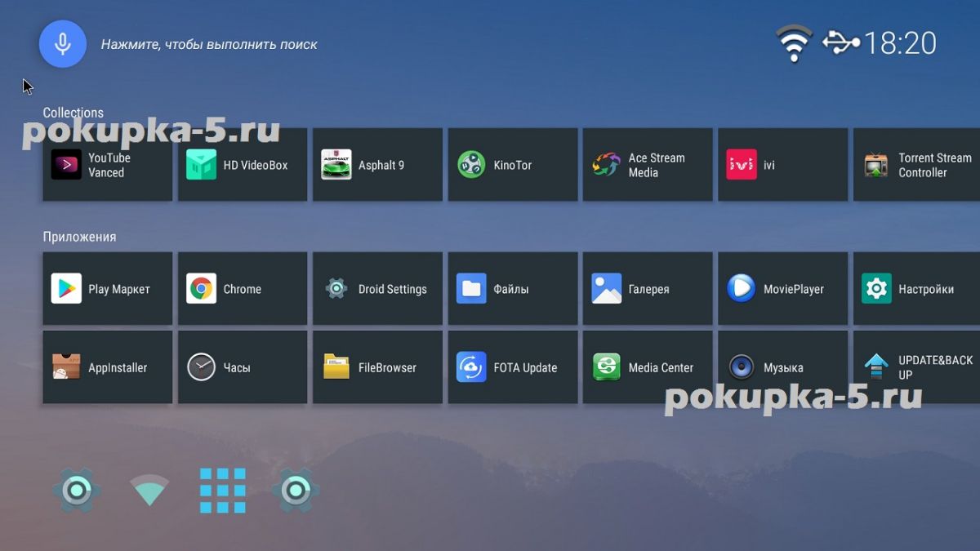Launch Ace Stream Media
Viewport: 980px width, 551px height.
click(648, 165)
